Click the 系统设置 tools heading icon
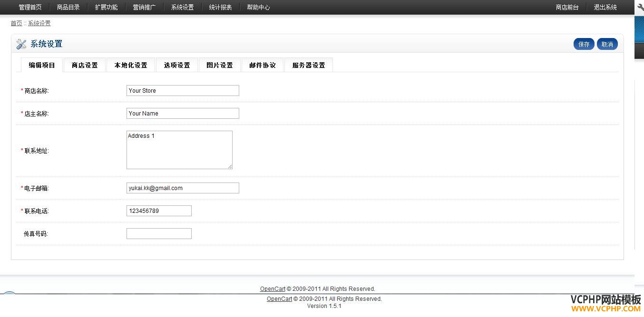This screenshot has height=317, width=644. pyautogui.click(x=21, y=44)
